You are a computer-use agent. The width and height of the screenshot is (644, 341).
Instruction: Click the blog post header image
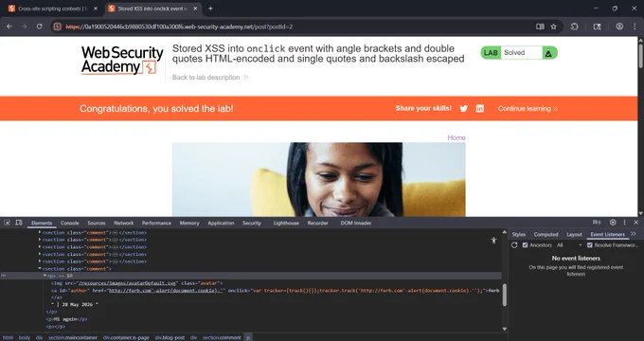point(319,179)
